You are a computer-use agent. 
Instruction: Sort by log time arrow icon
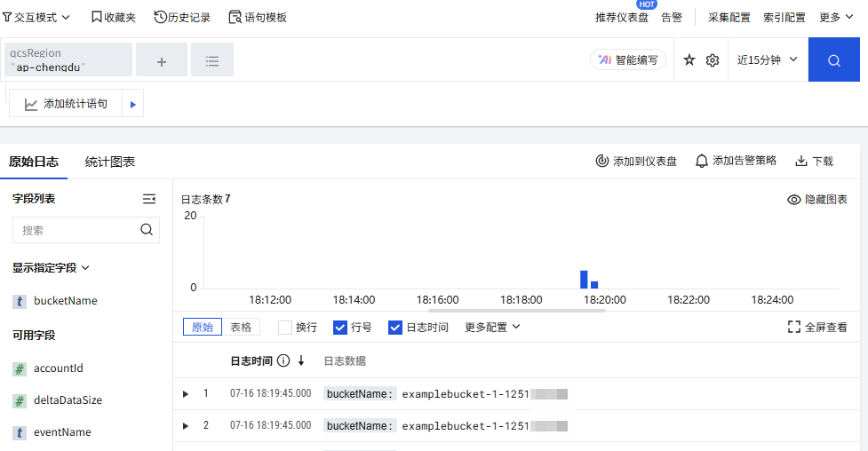click(x=301, y=360)
